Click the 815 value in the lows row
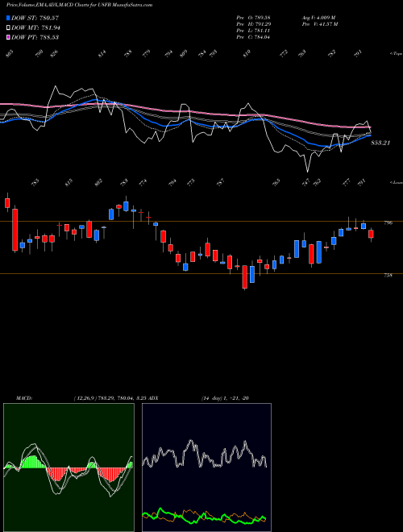 (x=69, y=182)
